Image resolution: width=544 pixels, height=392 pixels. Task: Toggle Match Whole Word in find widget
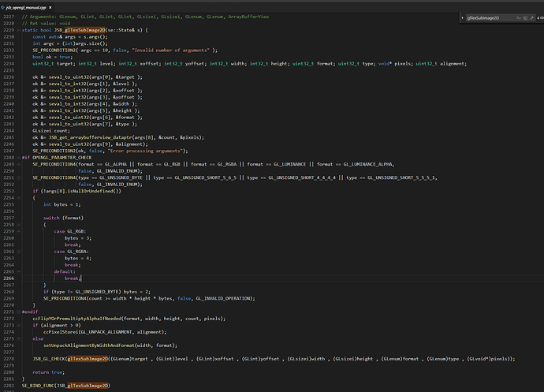[x=525, y=18]
